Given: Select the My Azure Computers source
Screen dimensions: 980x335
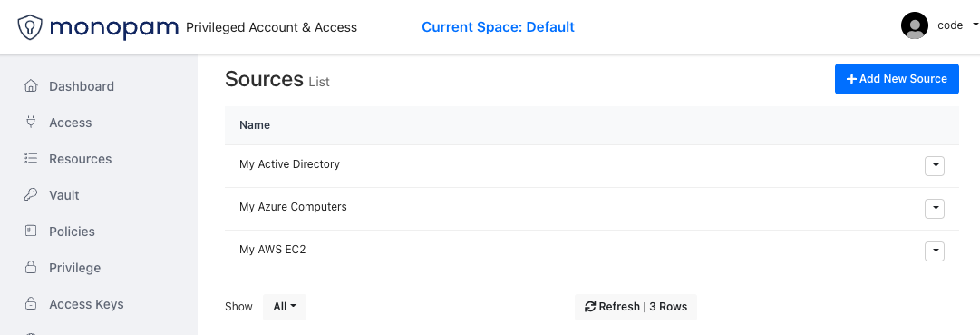Looking at the screenshot, I should click(x=293, y=207).
